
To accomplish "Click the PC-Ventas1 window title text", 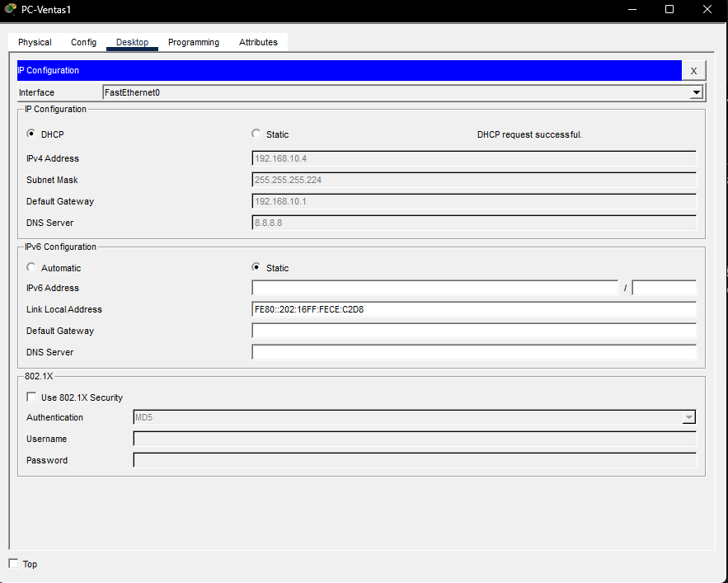I will (46, 10).
